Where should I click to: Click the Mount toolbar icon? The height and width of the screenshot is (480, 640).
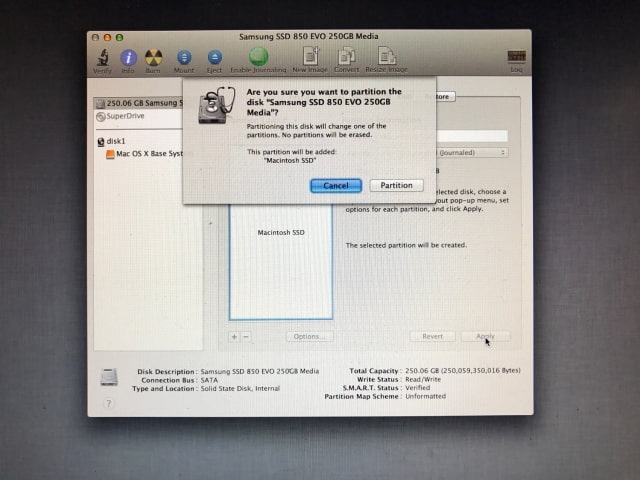point(184,58)
